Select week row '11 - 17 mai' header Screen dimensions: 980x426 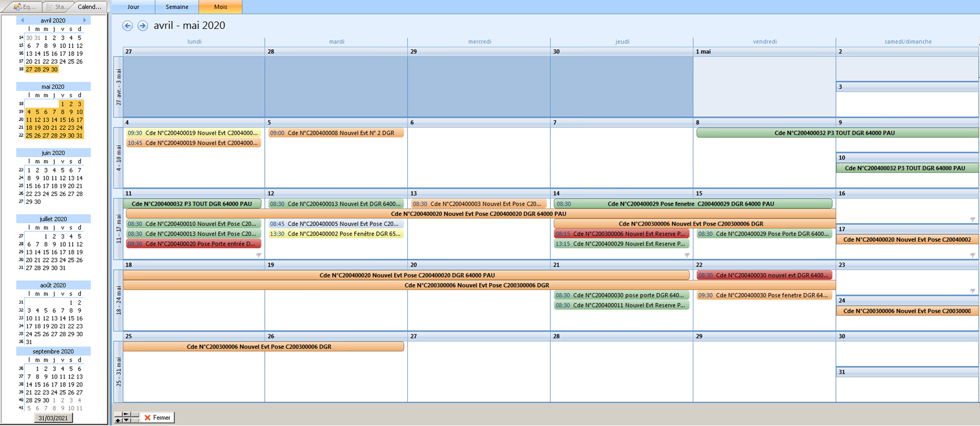tap(118, 228)
